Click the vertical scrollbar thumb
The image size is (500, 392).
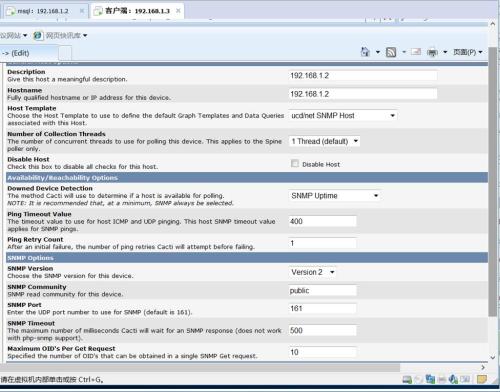[x=493, y=181]
